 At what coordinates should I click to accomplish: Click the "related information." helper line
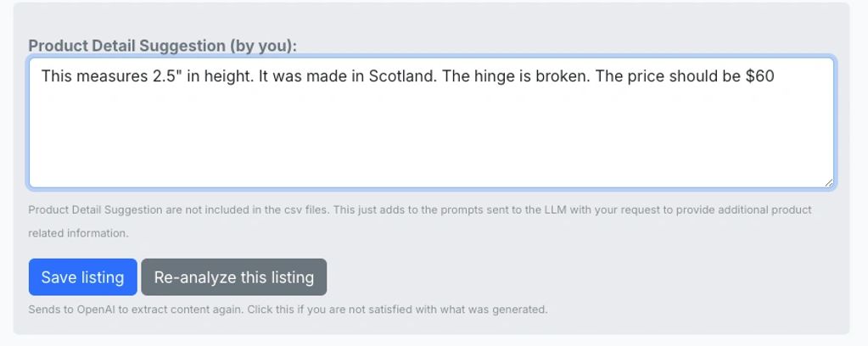pyautogui.click(x=78, y=232)
